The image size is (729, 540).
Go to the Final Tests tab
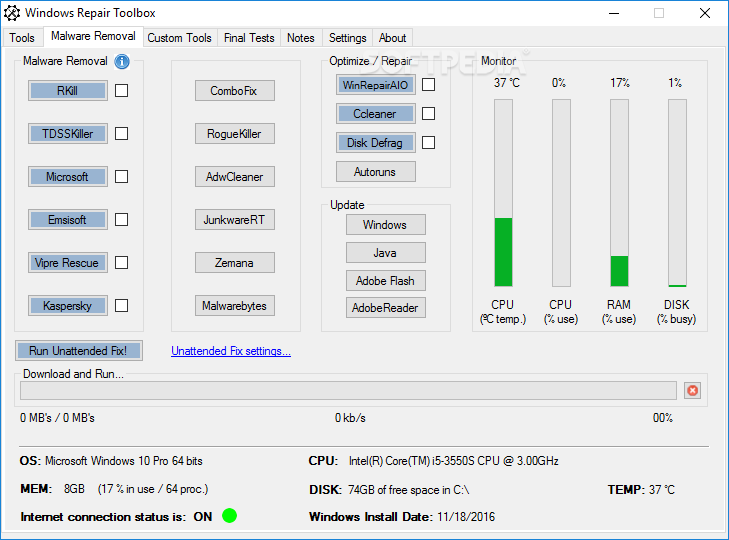pyautogui.click(x=249, y=38)
